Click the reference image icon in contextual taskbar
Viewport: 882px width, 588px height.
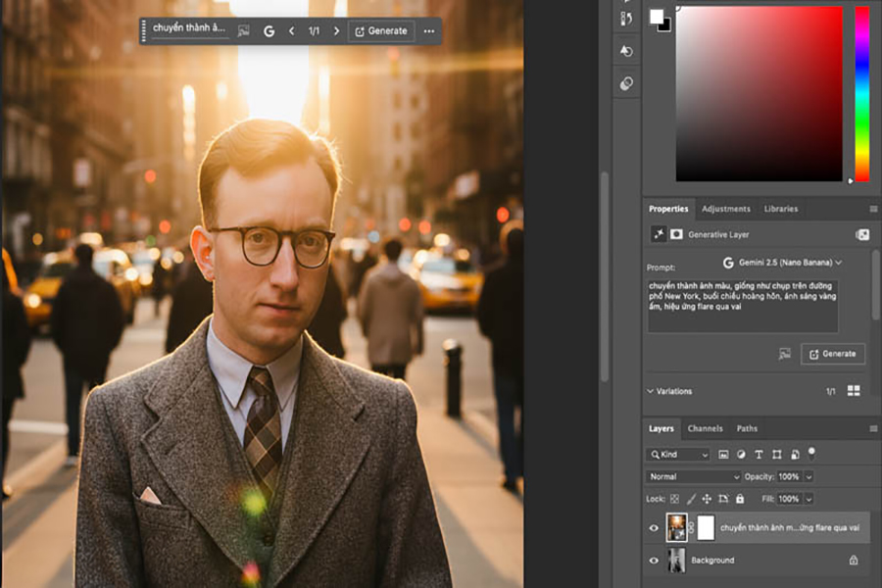click(243, 31)
